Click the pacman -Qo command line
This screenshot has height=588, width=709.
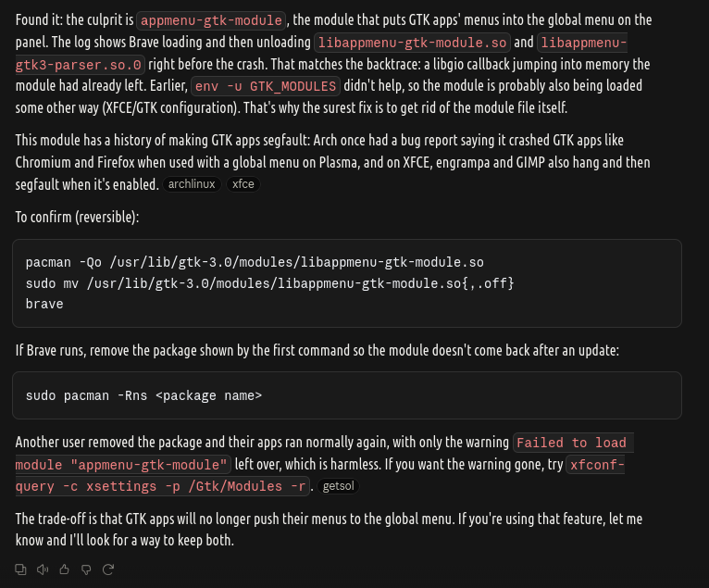(255, 262)
